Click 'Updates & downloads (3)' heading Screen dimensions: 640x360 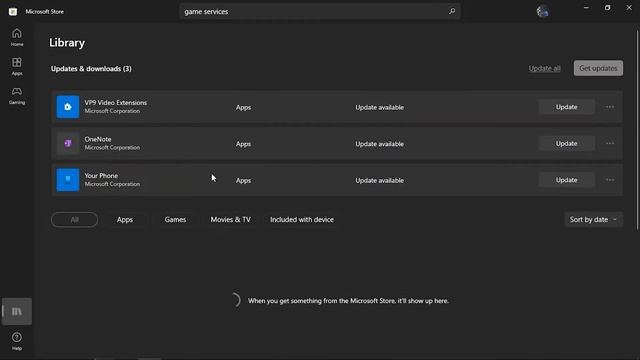pos(91,69)
